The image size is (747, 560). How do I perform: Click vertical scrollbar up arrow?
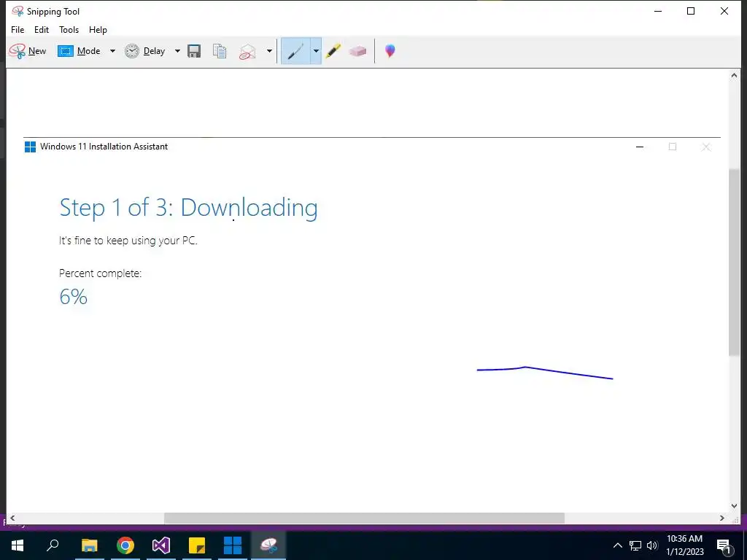click(734, 75)
